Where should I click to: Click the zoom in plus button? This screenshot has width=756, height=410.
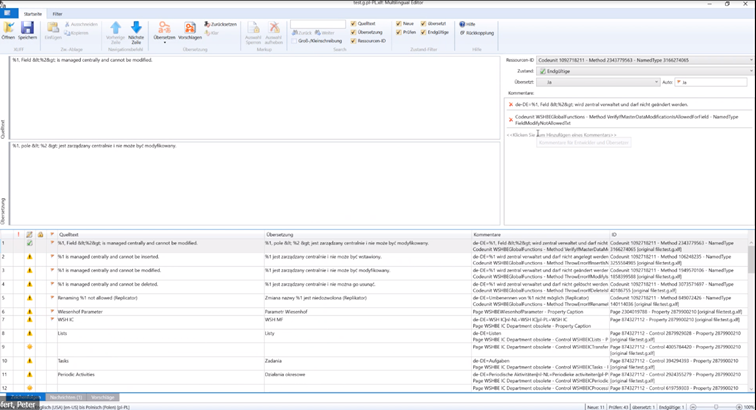(739, 407)
